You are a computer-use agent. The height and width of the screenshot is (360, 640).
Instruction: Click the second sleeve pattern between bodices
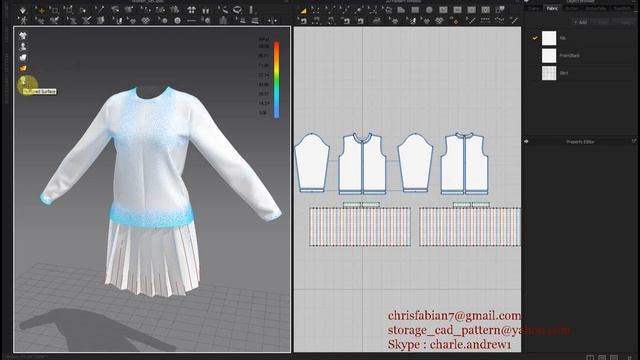pyautogui.click(x=415, y=162)
